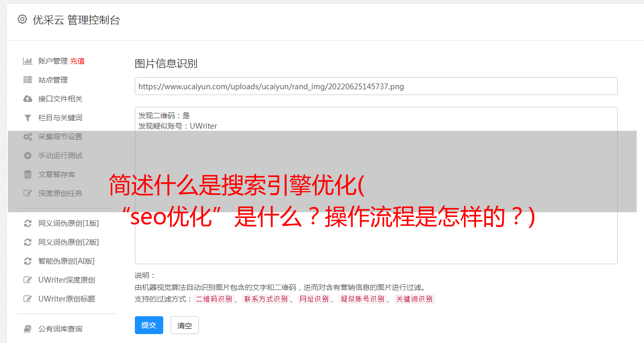Click the book icon next to 公有词库查询
644x343 pixels.
[x=28, y=329]
